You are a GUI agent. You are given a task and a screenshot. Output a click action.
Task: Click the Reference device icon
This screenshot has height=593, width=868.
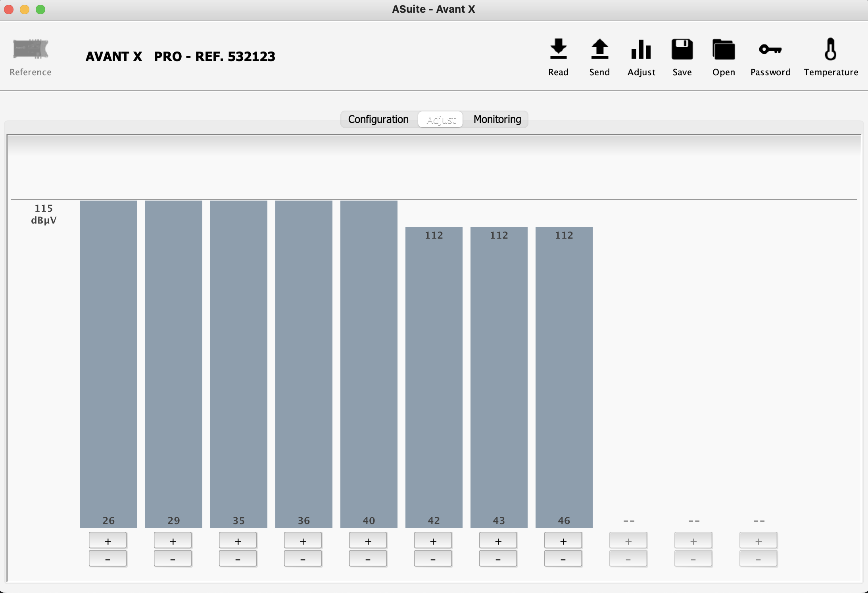pos(31,49)
